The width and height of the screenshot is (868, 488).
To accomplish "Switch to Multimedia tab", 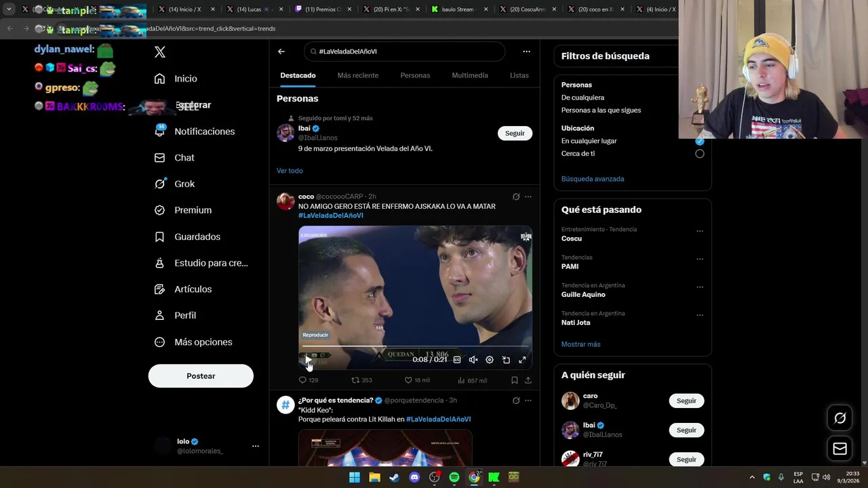I will [x=470, y=75].
